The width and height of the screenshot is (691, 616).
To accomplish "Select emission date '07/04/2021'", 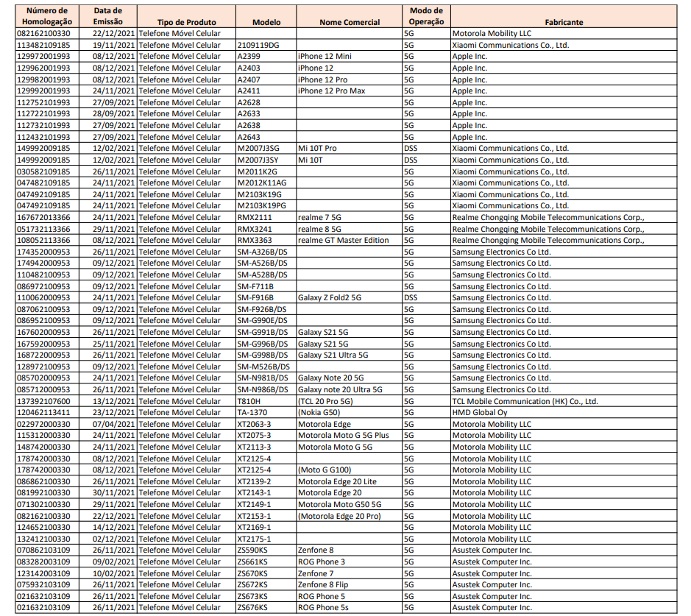I will pyautogui.click(x=108, y=425).
